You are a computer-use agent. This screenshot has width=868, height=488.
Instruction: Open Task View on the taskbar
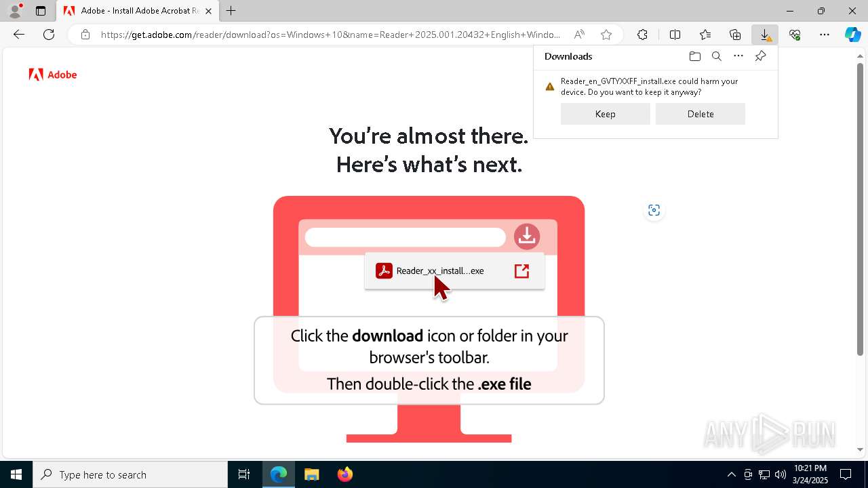244,474
